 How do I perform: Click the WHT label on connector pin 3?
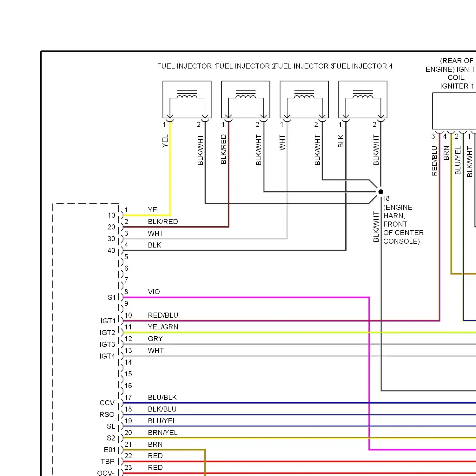pyautogui.click(x=156, y=234)
